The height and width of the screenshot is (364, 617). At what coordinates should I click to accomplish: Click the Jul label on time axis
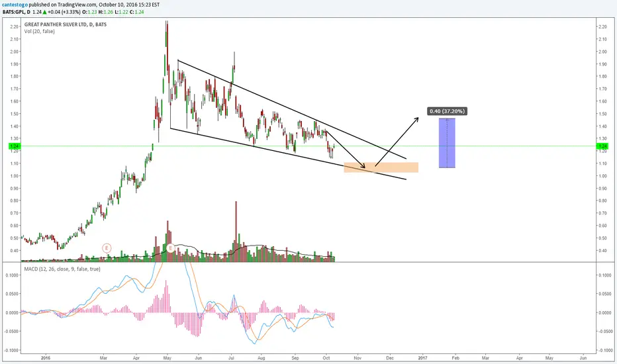(231, 358)
